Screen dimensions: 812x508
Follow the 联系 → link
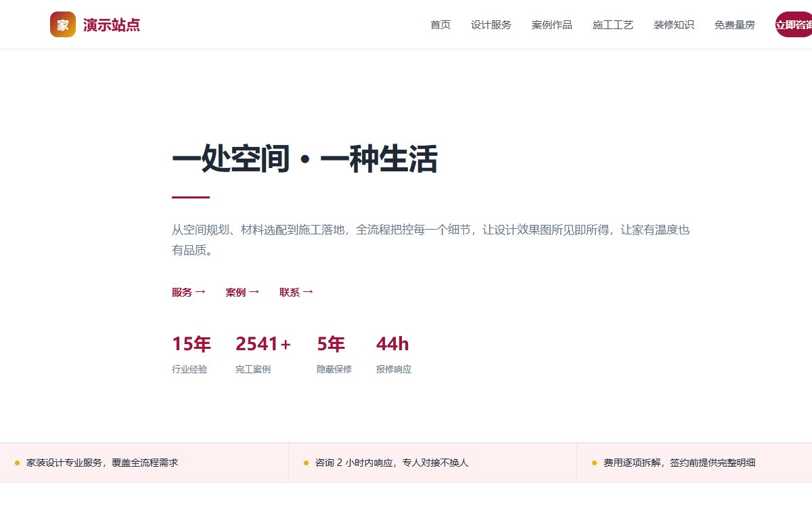point(296,293)
